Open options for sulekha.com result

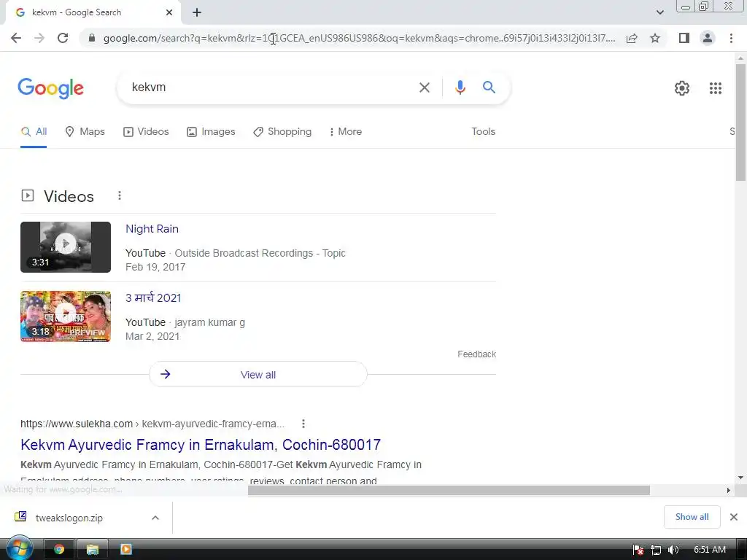coord(303,424)
